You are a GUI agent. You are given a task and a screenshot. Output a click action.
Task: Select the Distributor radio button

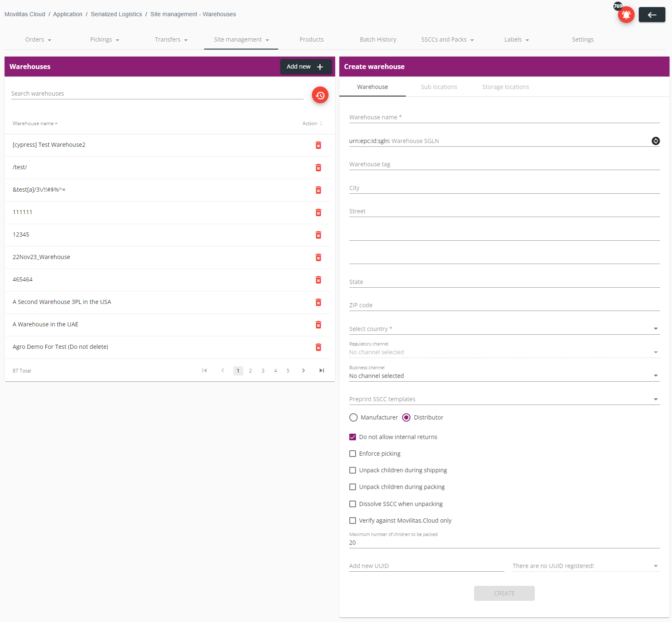[x=406, y=417]
